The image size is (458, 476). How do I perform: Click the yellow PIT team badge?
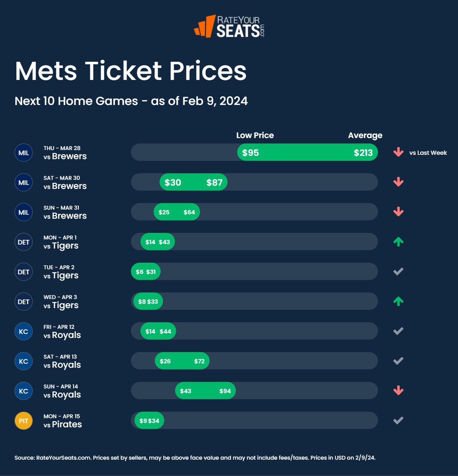24,421
